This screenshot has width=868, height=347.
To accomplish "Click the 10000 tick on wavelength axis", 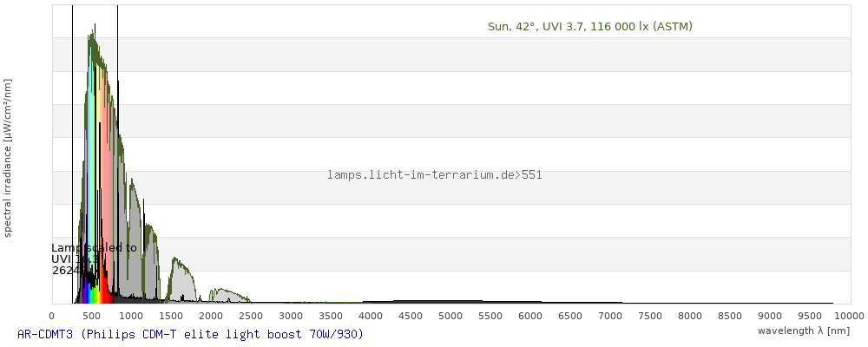I will point(850,317).
